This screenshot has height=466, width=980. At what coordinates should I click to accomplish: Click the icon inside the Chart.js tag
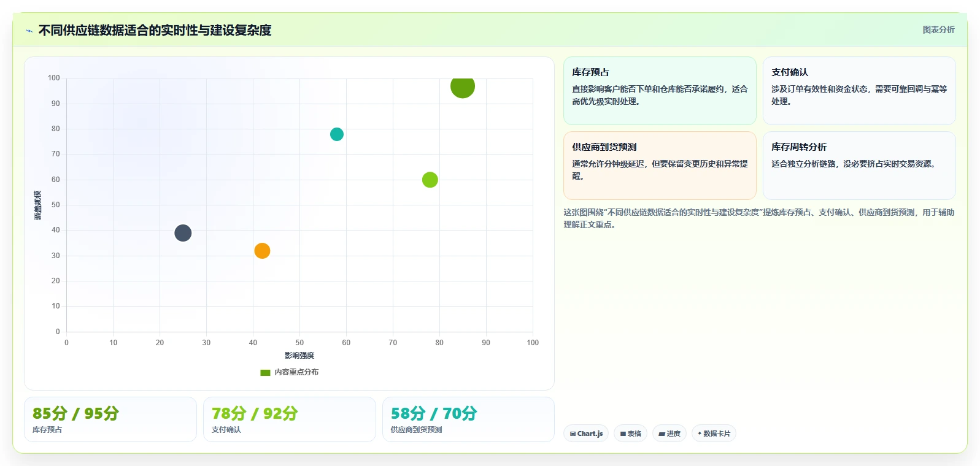click(x=573, y=434)
